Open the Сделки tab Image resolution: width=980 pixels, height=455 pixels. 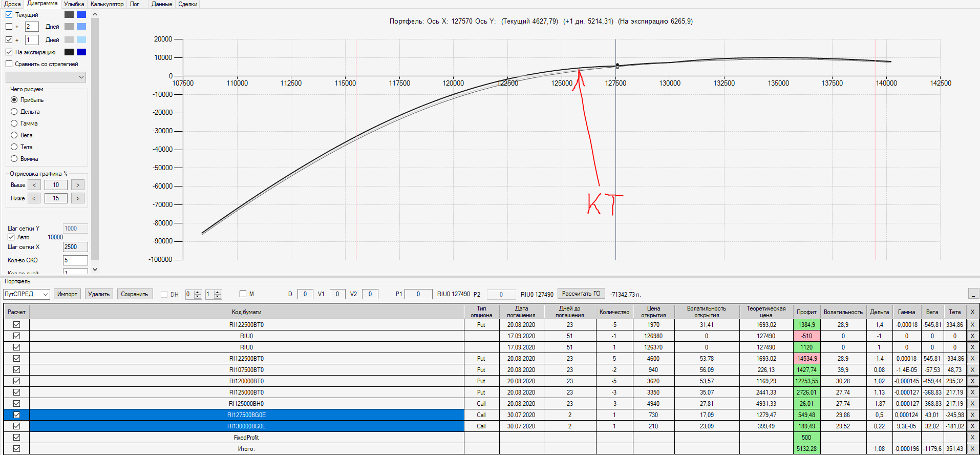click(x=188, y=4)
